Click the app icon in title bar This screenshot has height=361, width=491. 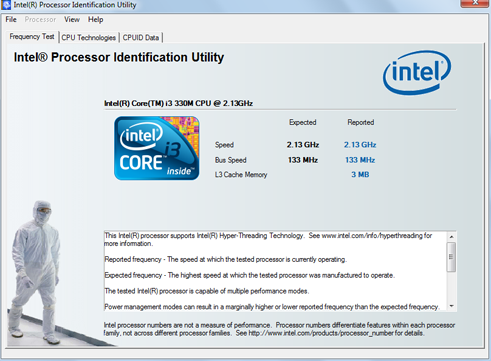[x=6, y=5]
